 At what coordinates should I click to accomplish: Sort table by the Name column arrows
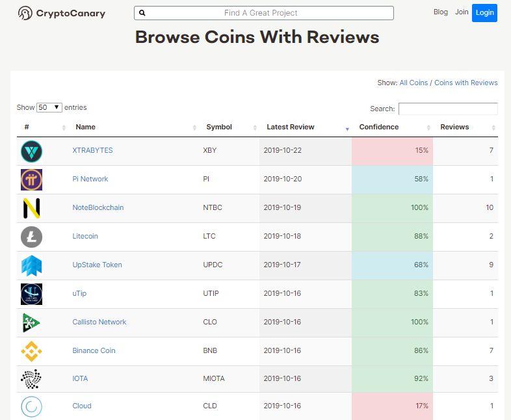click(x=194, y=127)
